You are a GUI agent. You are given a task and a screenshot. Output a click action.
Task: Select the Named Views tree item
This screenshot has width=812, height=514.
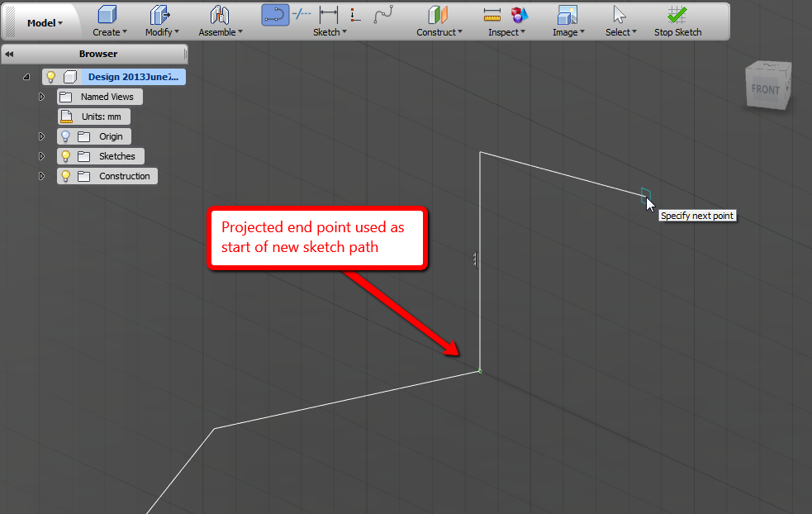[x=107, y=97]
